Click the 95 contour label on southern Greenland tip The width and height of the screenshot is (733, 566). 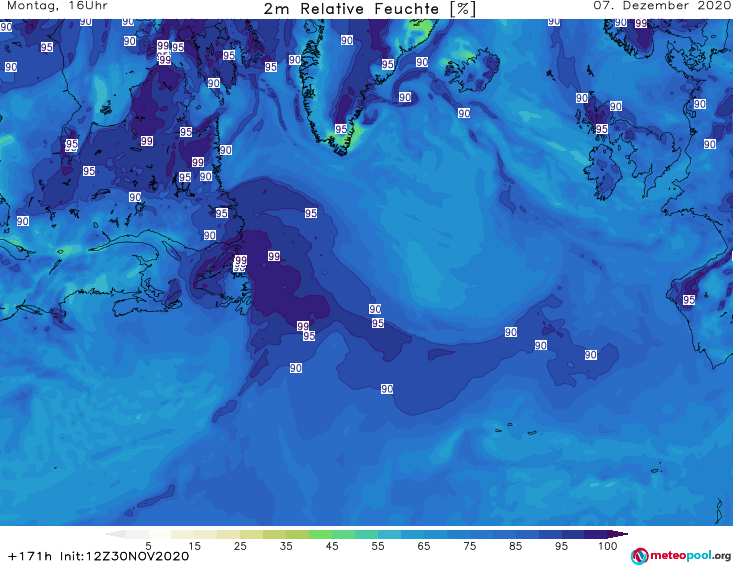341,129
